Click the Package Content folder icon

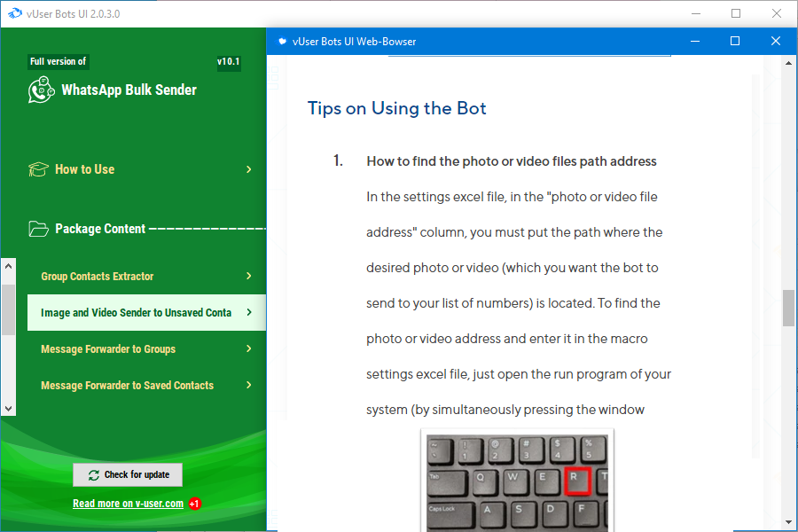point(39,229)
